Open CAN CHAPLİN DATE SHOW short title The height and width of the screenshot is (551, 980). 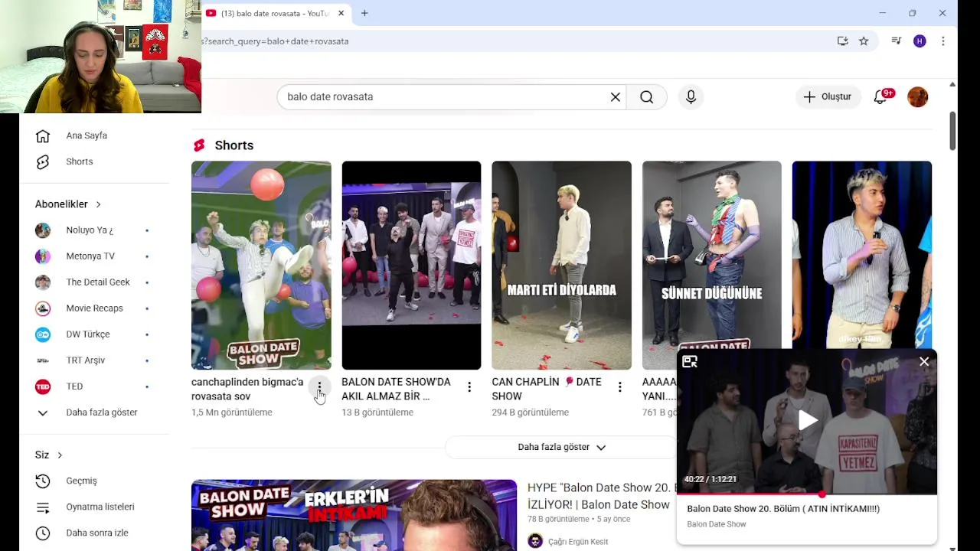[547, 389]
